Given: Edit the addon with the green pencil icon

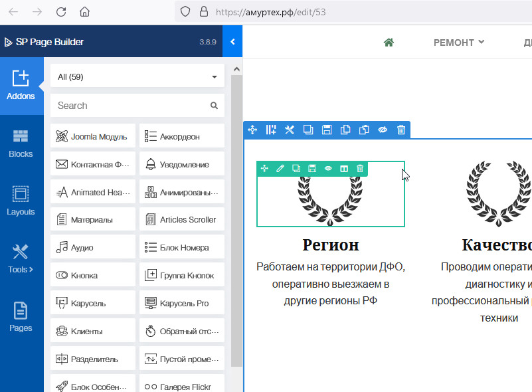Looking at the screenshot, I should (x=280, y=169).
